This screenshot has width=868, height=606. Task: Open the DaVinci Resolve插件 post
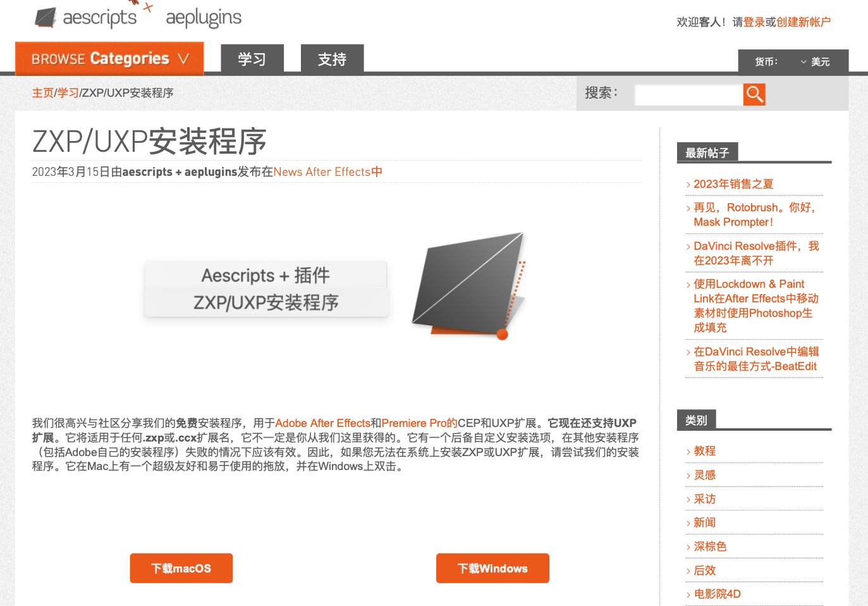pyautogui.click(x=756, y=253)
